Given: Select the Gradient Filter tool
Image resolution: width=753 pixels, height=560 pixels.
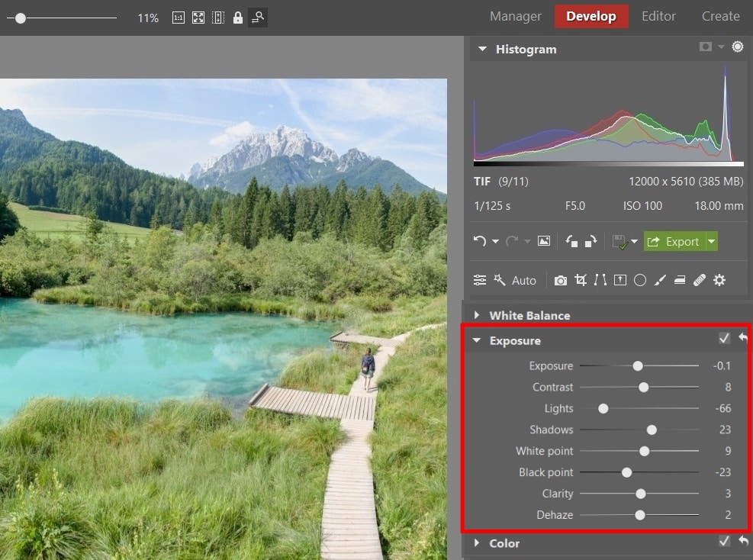Looking at the screenshot, I should 680,280.
